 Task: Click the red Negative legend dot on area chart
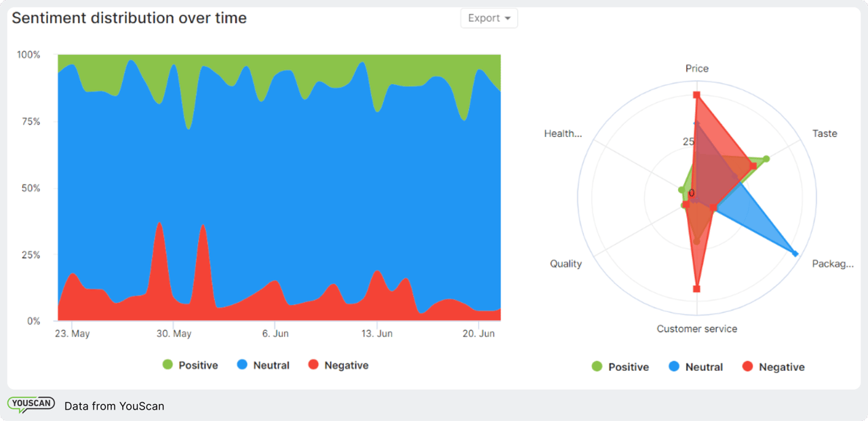click(x=314, y=365)
